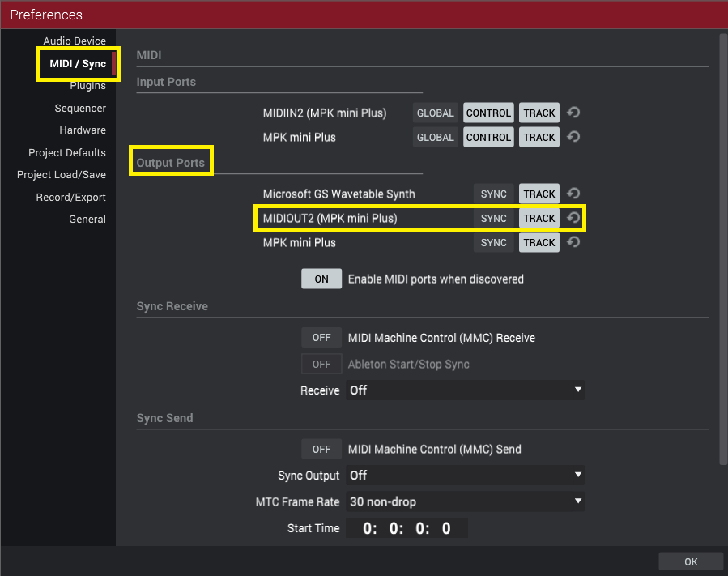Toggle TRACK for MPK mini Plus output

[x=539, y=242]
